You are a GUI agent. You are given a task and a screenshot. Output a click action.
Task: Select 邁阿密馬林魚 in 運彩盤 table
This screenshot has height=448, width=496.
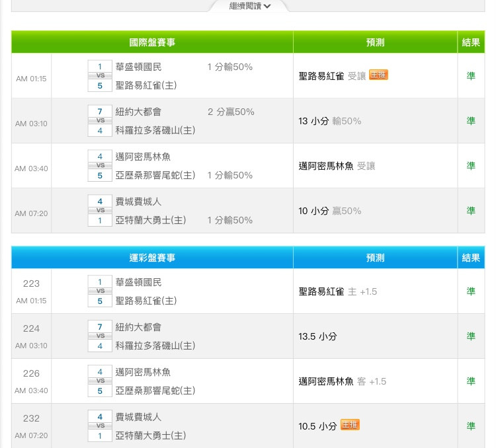pos(143,372)
